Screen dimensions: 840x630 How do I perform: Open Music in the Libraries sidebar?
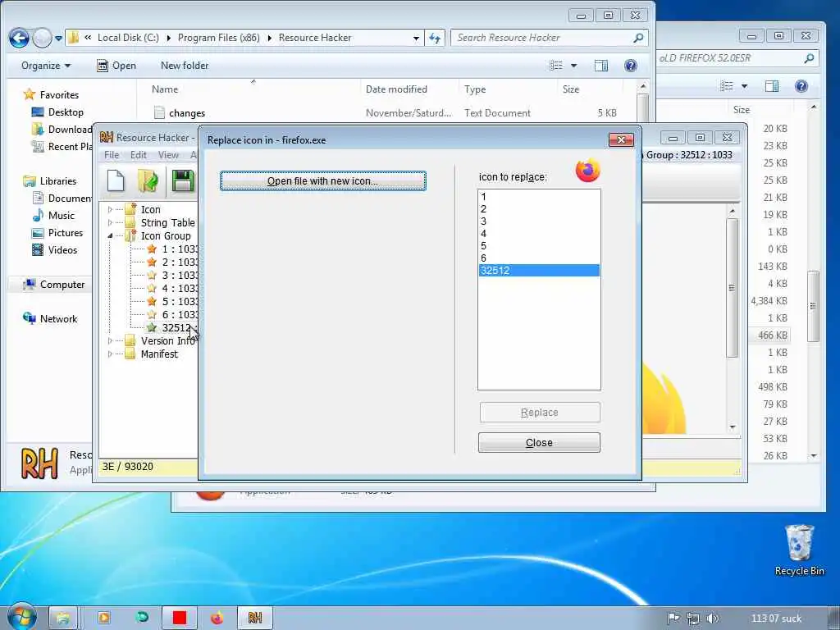pyautogui.click(x=53, y=216)
